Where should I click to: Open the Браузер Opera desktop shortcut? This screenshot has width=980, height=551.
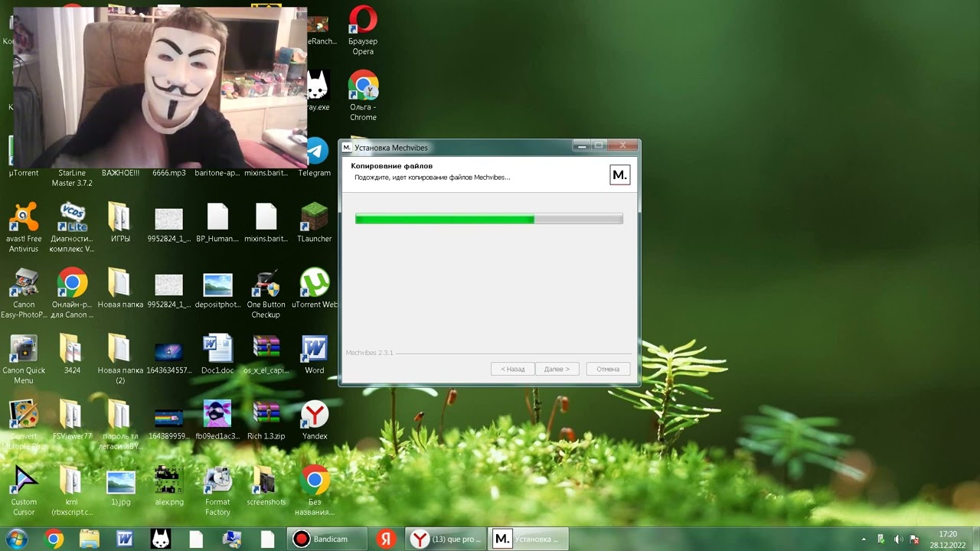pos(363,31)
